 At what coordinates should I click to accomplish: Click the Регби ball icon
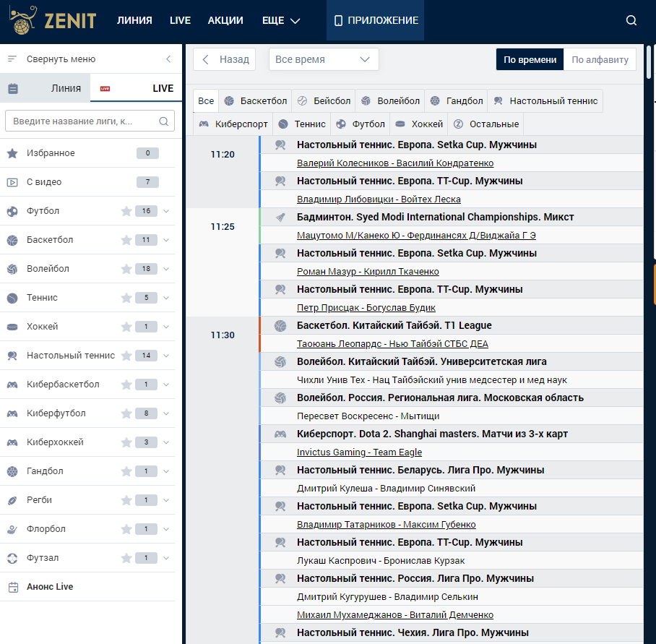tap(12, 500)
